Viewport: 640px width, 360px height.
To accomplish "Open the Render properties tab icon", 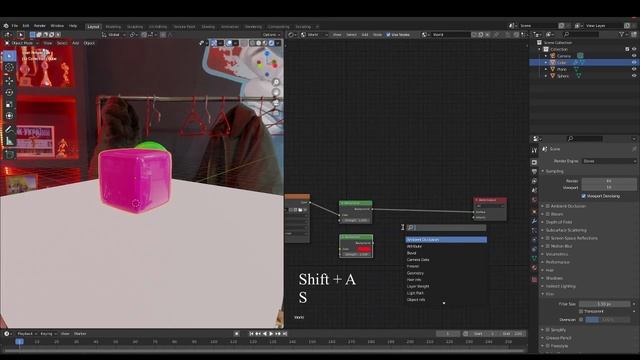I will tap(534, 162).
